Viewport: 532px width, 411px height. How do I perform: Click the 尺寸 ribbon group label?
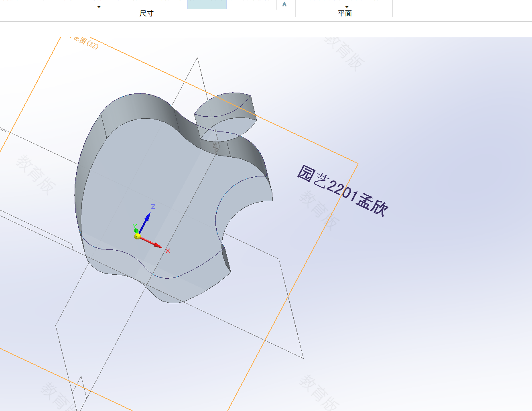(146, 13)
